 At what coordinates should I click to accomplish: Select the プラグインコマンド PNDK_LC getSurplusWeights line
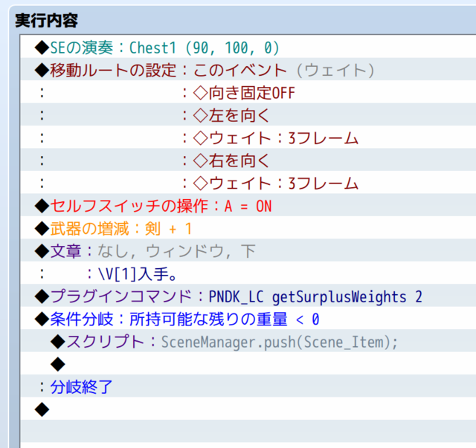[248, 296]
